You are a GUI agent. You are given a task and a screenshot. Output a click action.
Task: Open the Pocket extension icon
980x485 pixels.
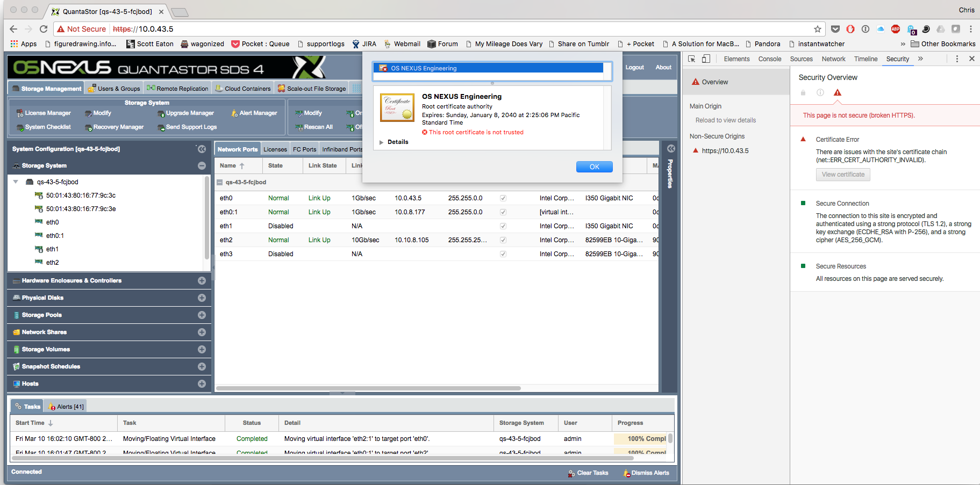835,29
